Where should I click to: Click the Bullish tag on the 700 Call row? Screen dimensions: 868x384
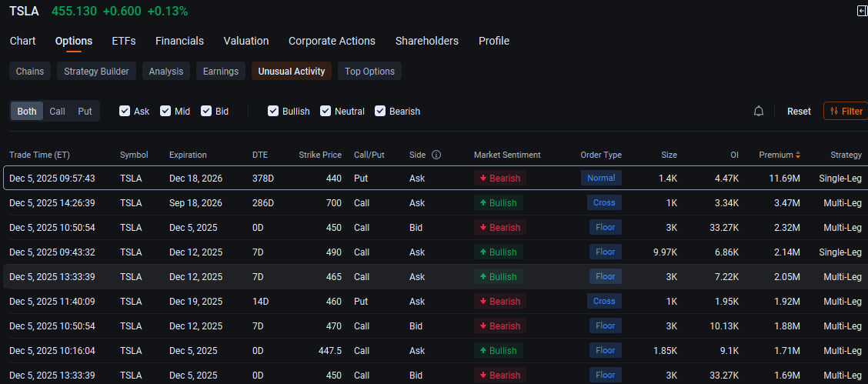pyautogui.click(x=498, y=203)
